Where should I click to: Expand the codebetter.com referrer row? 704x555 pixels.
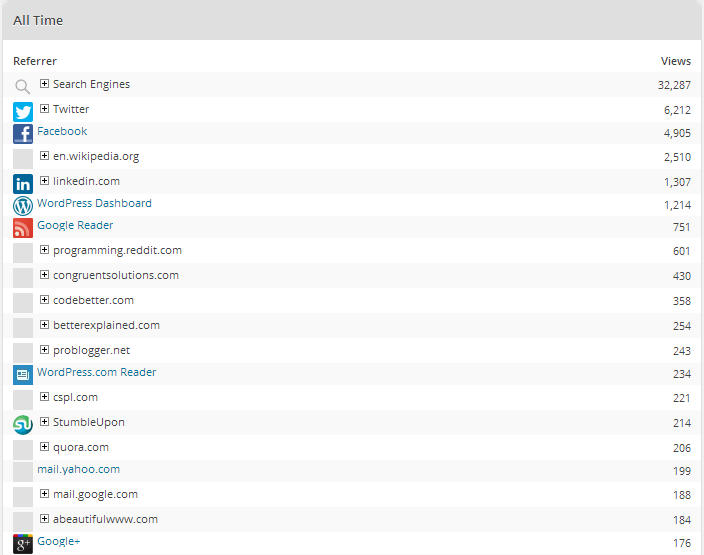click(x=44, y=300)
